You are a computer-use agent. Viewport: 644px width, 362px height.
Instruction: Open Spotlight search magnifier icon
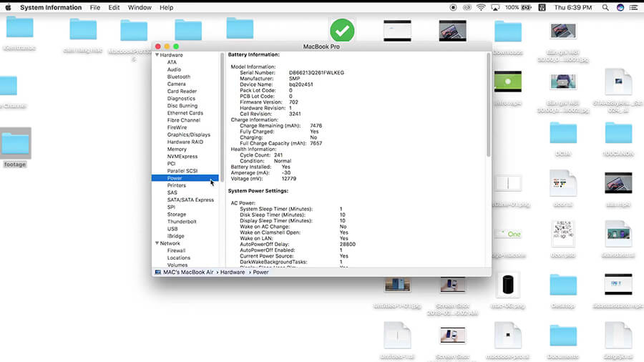coord(606,7)
